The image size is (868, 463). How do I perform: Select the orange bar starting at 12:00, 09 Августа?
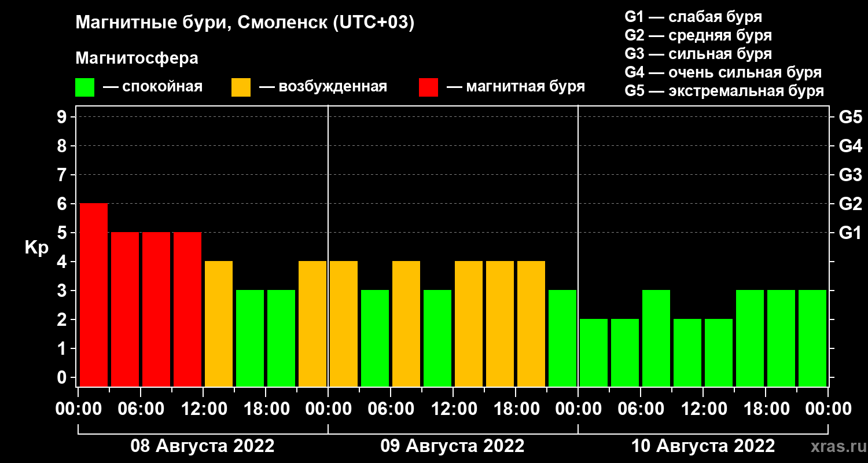click(469, 324)
